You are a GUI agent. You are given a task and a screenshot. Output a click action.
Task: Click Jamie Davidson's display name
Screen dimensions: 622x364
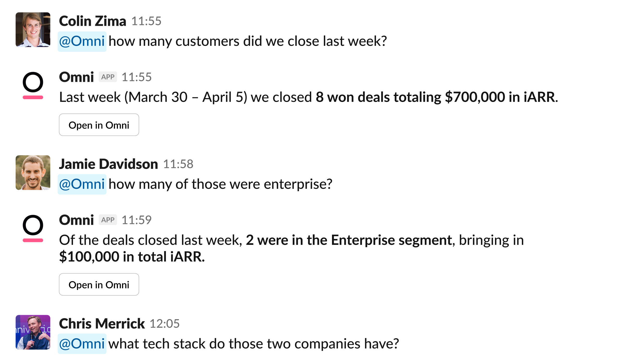[108, 164]
